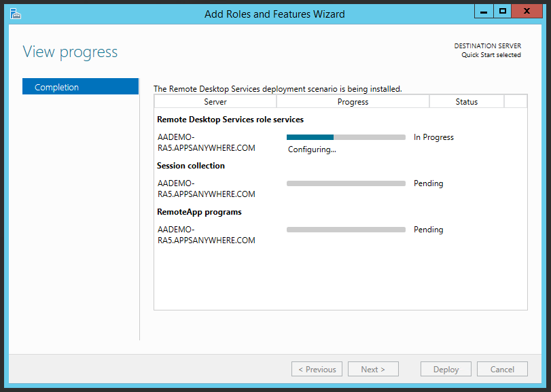Click the Session collection heading
The image size is (551, 392).
click(191, 166)
